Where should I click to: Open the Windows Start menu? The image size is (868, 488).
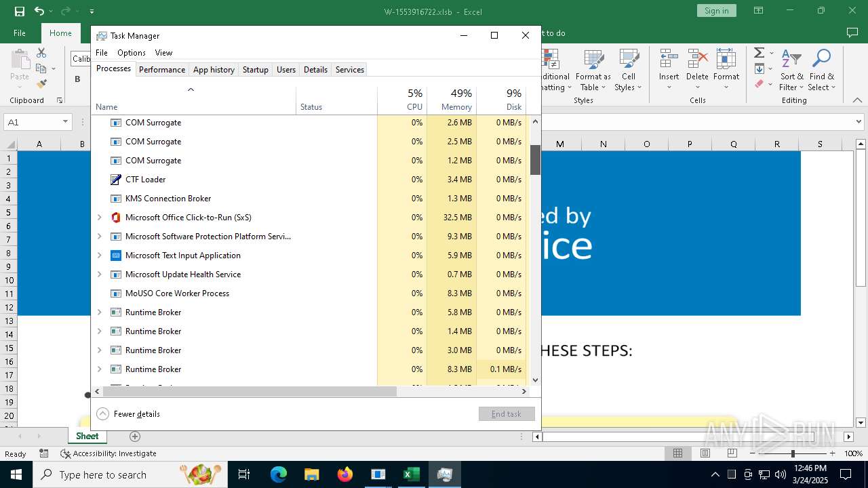(16, 474)
